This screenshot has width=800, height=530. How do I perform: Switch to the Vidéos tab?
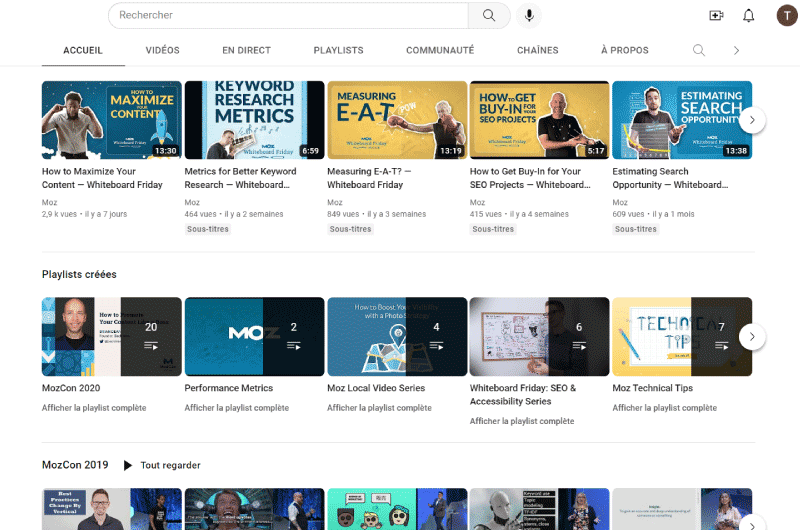[x=162, y=50]
